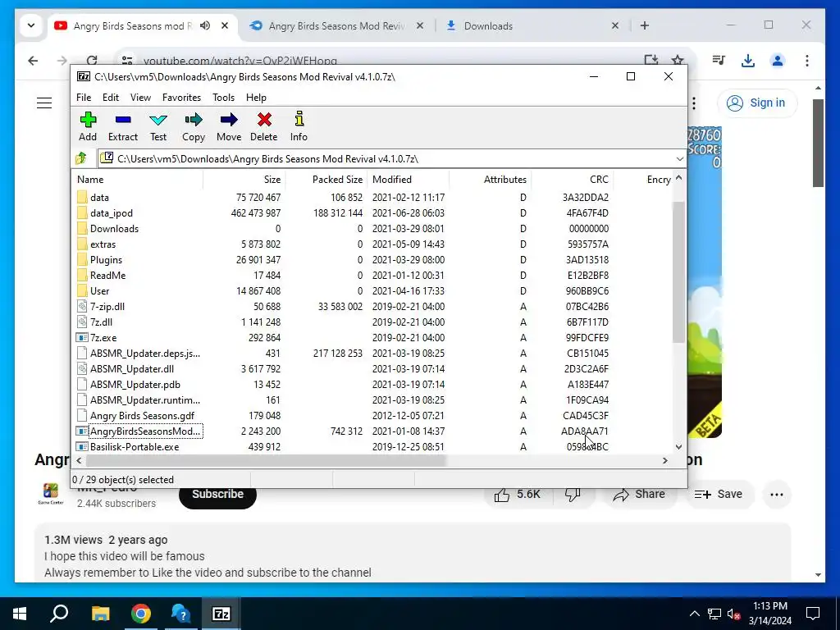This screenshot has width=840, height=630.
Task: Click the Share button under video
Action: (x=639, y=495)
